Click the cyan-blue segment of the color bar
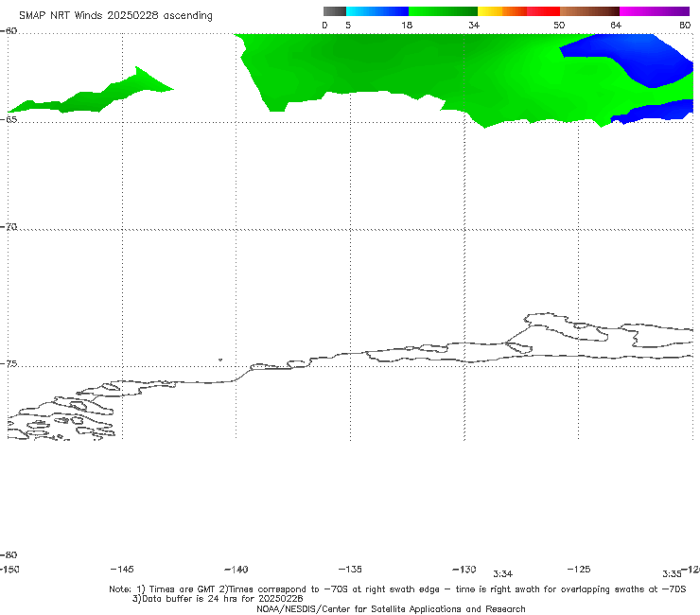This screenshot has height=615, width=700. coord(377,11)
